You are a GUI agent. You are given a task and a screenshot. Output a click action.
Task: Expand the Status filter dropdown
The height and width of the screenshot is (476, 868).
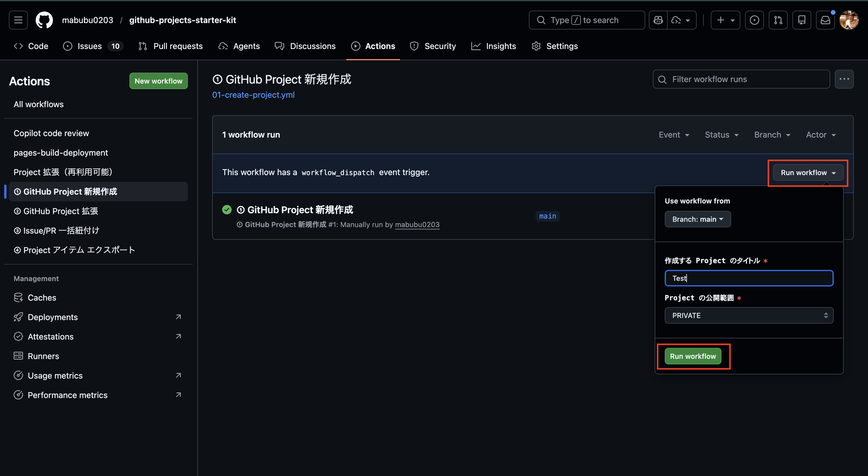[x=722, y=135]
